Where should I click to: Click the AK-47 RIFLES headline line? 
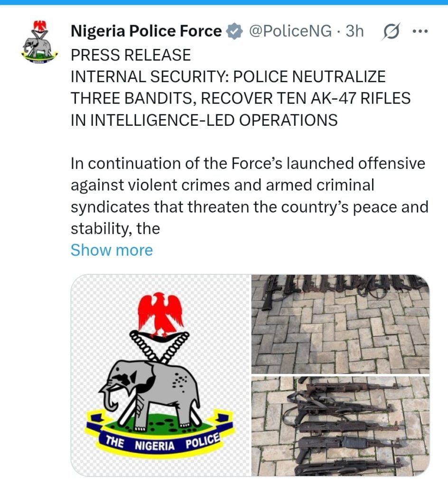point(241,98)
